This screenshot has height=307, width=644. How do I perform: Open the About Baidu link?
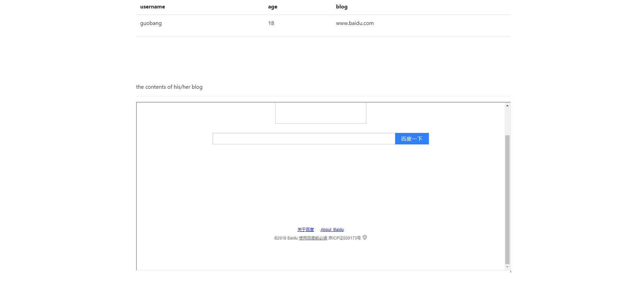point(332,230)
